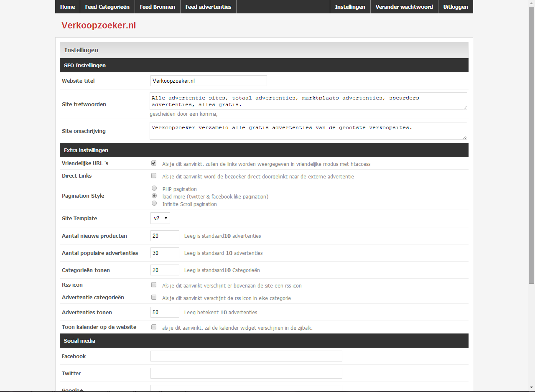Uncheck the Vriendelijke URL's checkbox
This screenshot has width=535, height=392.
(154, 163)
